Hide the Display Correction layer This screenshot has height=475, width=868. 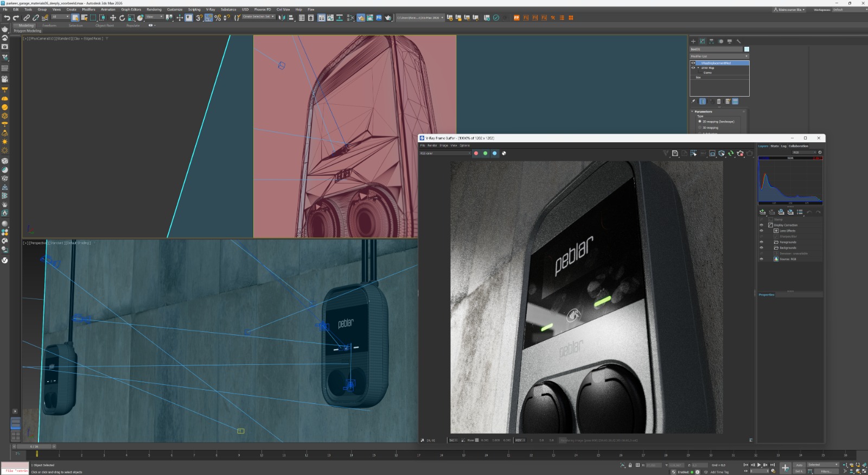pos(761,225)
